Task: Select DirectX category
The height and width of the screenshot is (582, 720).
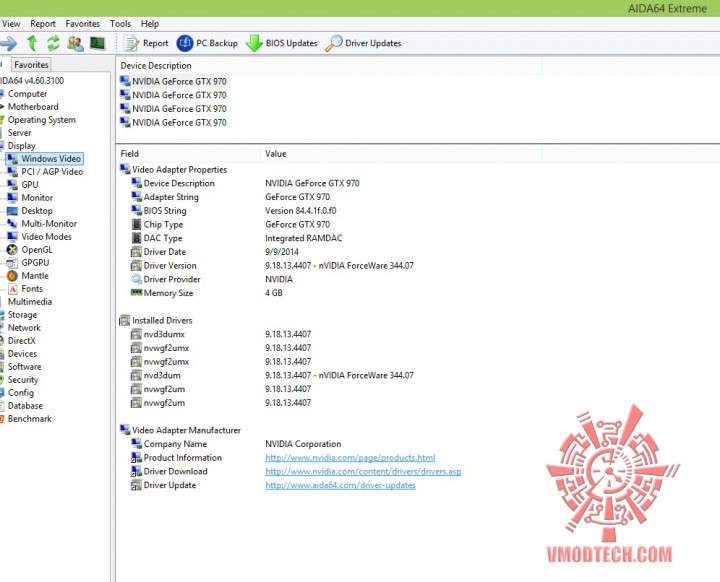Action: [21, 340]
